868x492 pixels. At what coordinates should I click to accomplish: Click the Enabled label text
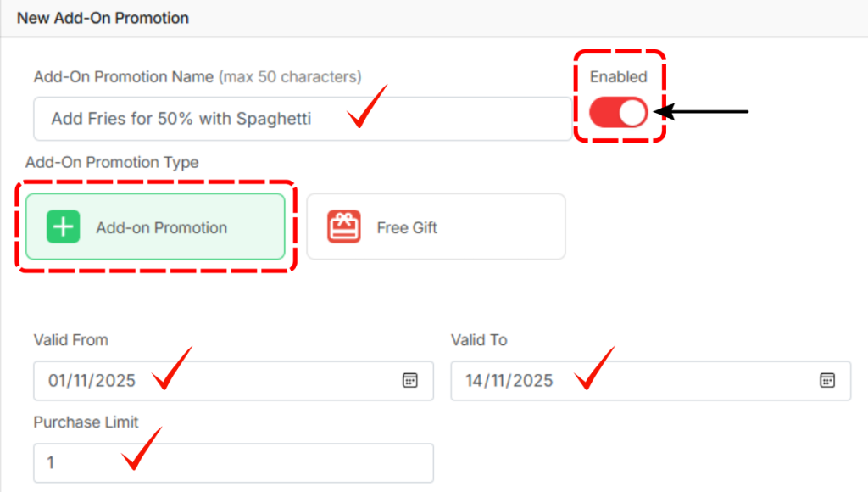618,76
